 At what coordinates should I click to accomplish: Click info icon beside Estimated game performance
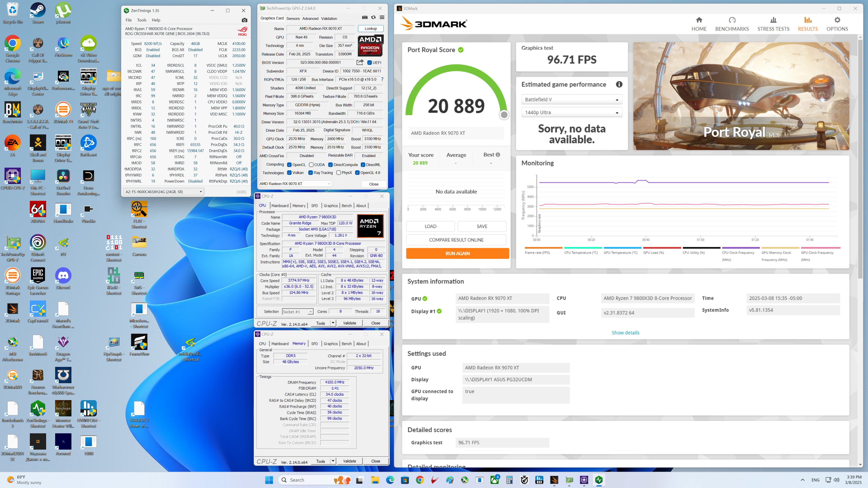(x=619, y=84)
